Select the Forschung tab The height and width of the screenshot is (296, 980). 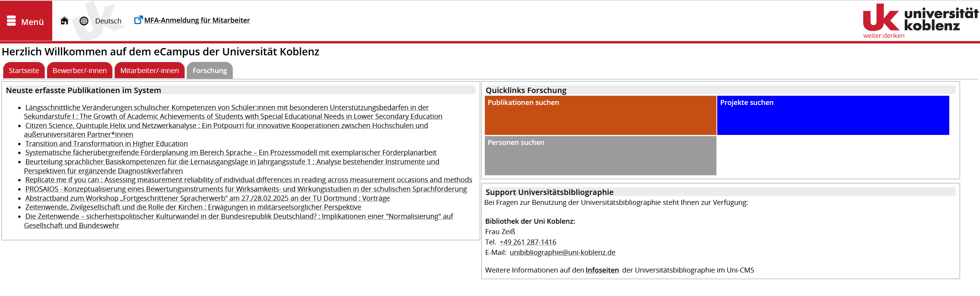coord(210,71)
